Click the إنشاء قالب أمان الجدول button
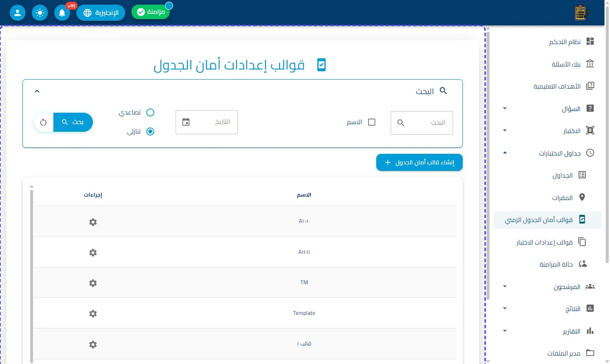The image size is (610, 364). [420, 163]
